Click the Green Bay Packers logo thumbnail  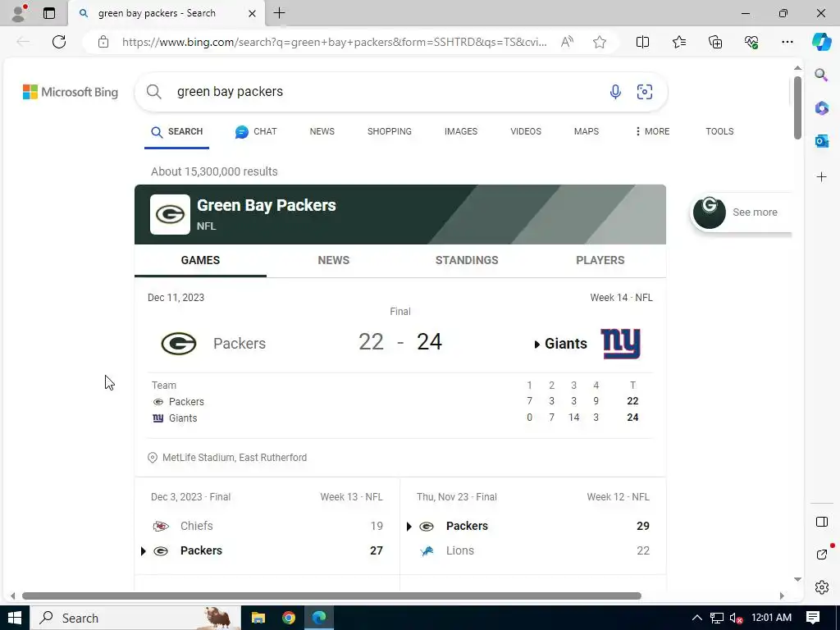pos(170,214)
